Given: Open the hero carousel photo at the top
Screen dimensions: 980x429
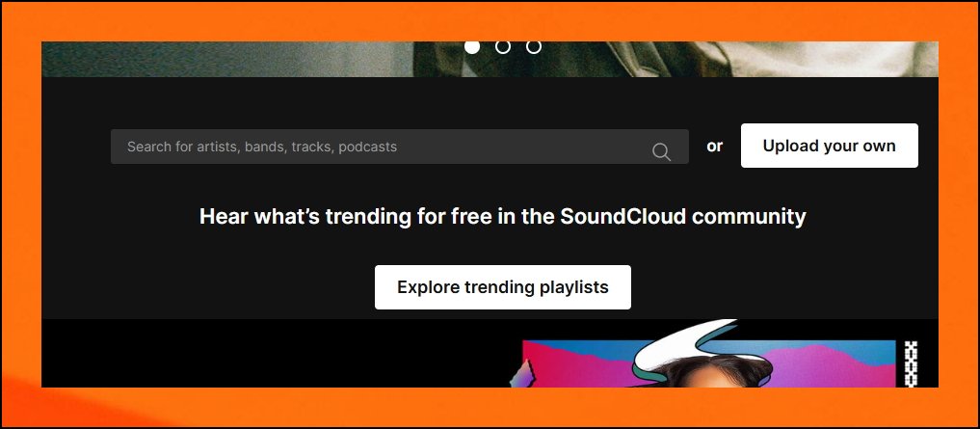Looking at the screenshot, I should coord(490,60).
